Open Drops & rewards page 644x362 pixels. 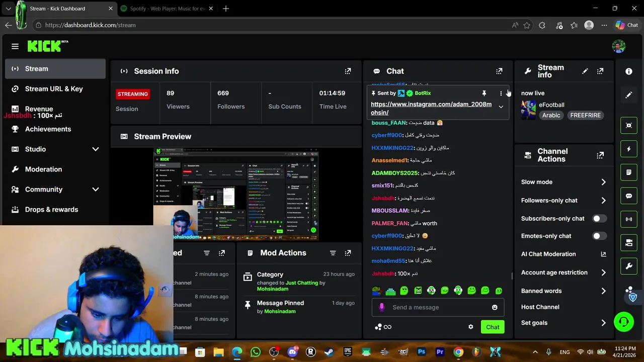(55, 210)
